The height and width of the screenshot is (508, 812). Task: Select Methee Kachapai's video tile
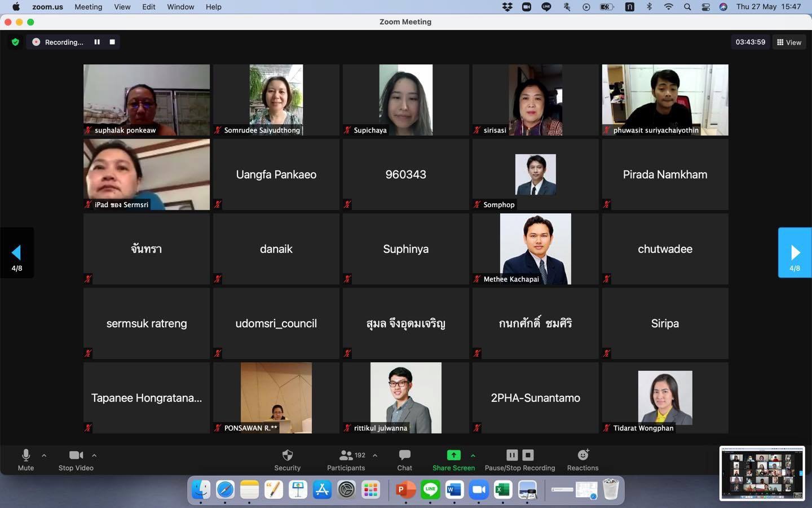(535, 248)
